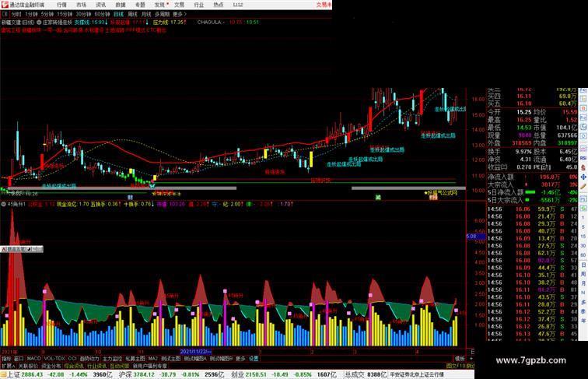Click the 通达信 application logo icon

(5, 5)
